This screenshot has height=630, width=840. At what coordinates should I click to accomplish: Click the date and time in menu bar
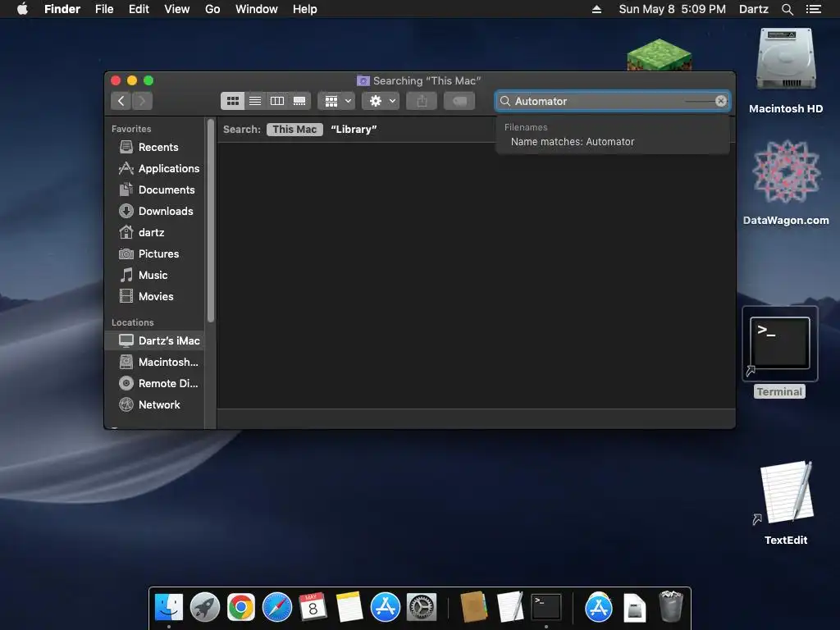point(673,9)
